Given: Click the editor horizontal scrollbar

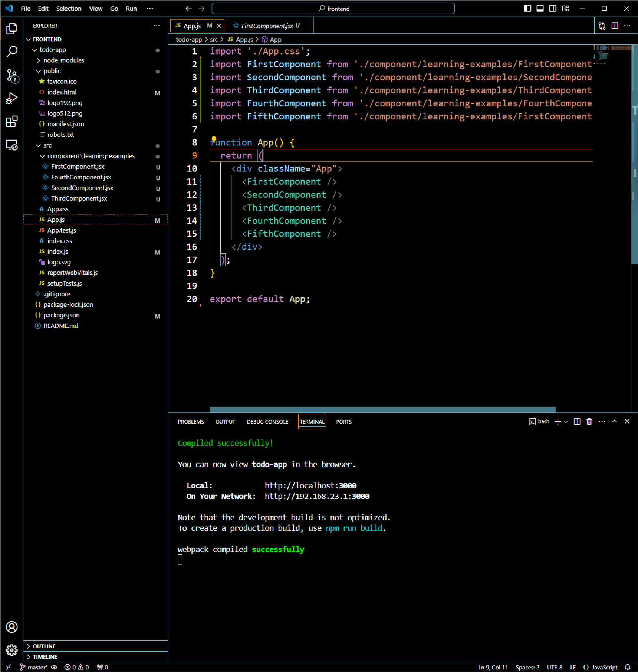Looking at the screenshot, I should pyautogui.click(x=382, y=409).
